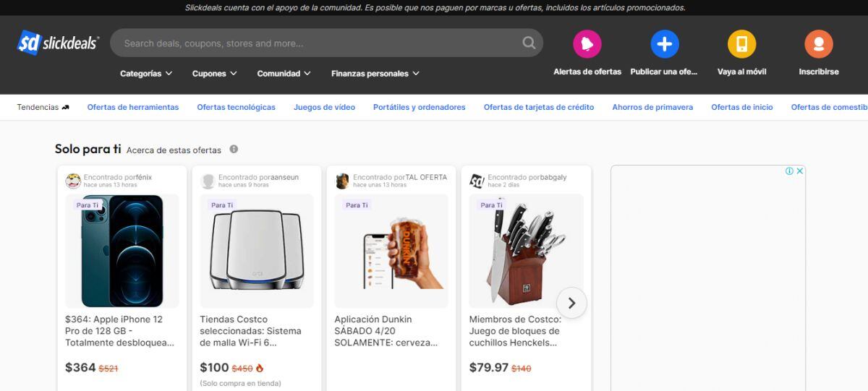
Task: Click the search magnifier icon
Action: [529, 43]
